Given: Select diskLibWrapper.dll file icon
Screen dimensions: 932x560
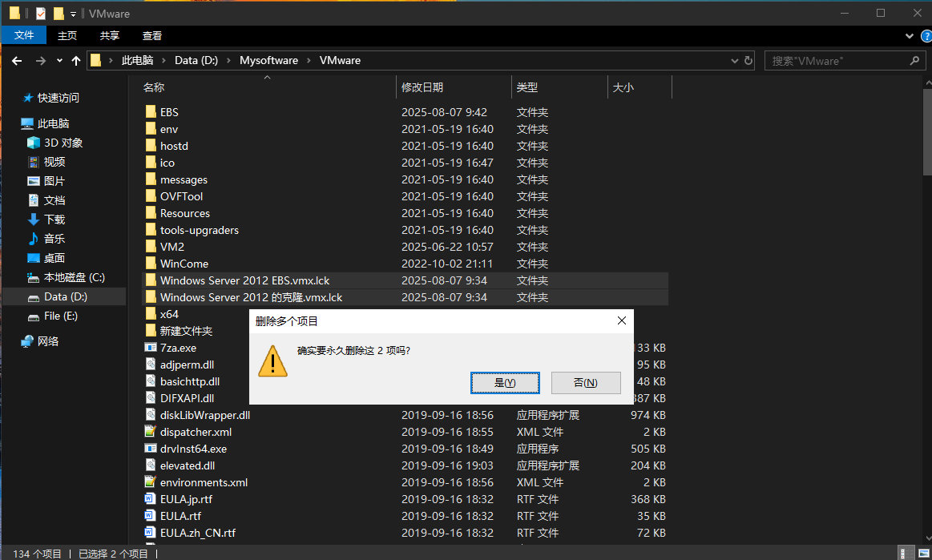Looking at the screenshot, I should tap(151, 415).
